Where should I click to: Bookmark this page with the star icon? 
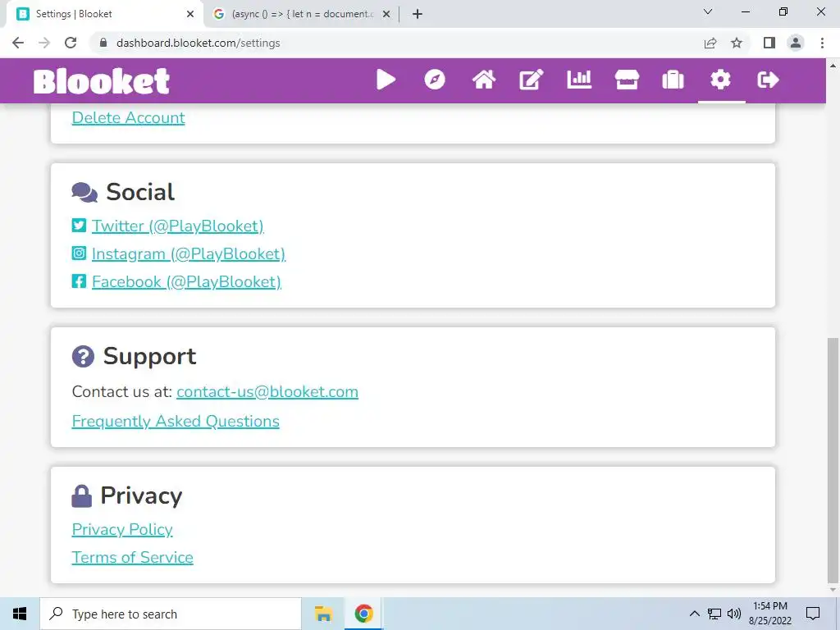737,43
